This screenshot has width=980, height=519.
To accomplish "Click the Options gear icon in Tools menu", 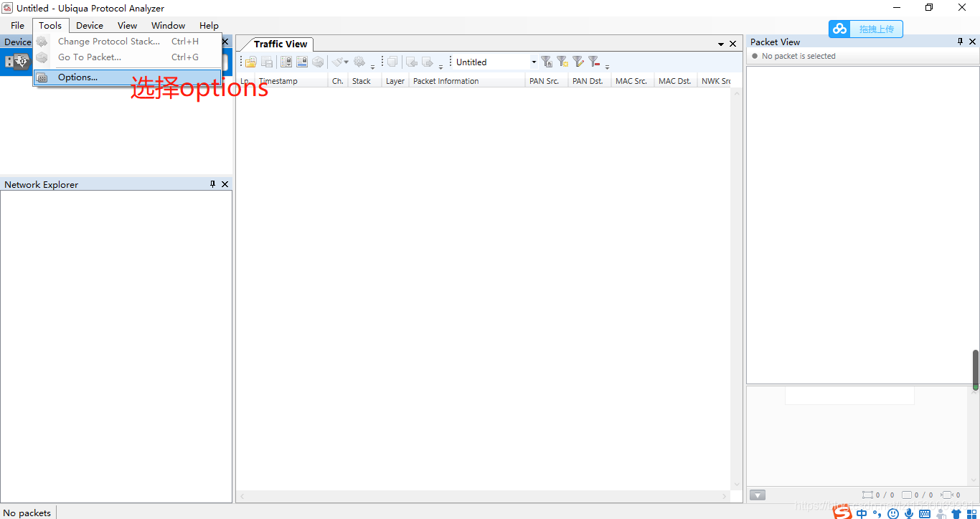I will point(42,77).
